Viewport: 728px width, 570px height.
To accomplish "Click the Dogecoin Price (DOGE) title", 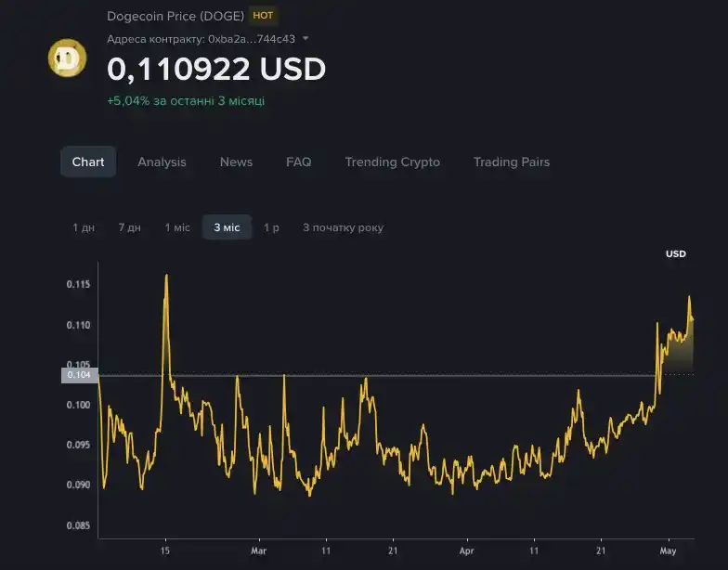I will click(175, 17).
